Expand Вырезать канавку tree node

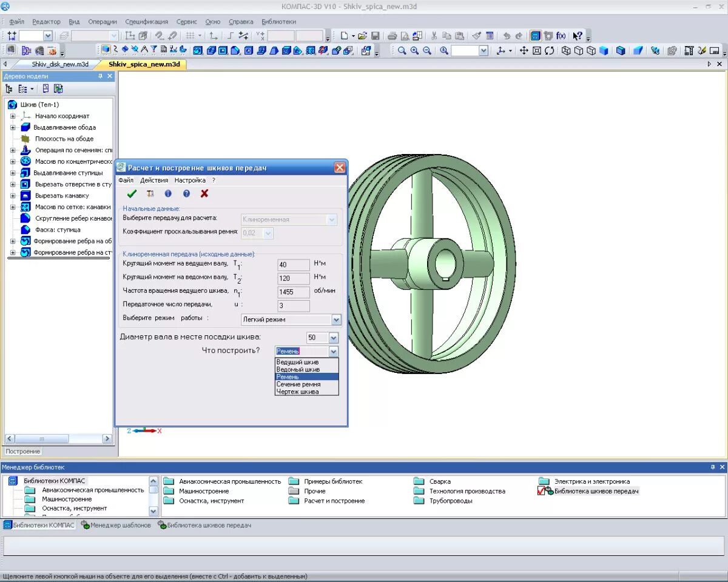click(x=12, y=195)
